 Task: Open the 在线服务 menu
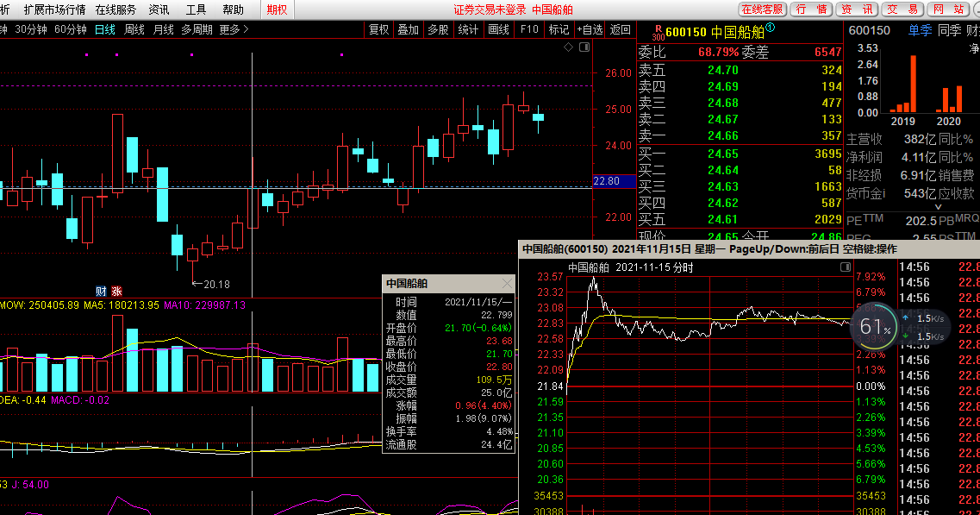pos(115,9)
